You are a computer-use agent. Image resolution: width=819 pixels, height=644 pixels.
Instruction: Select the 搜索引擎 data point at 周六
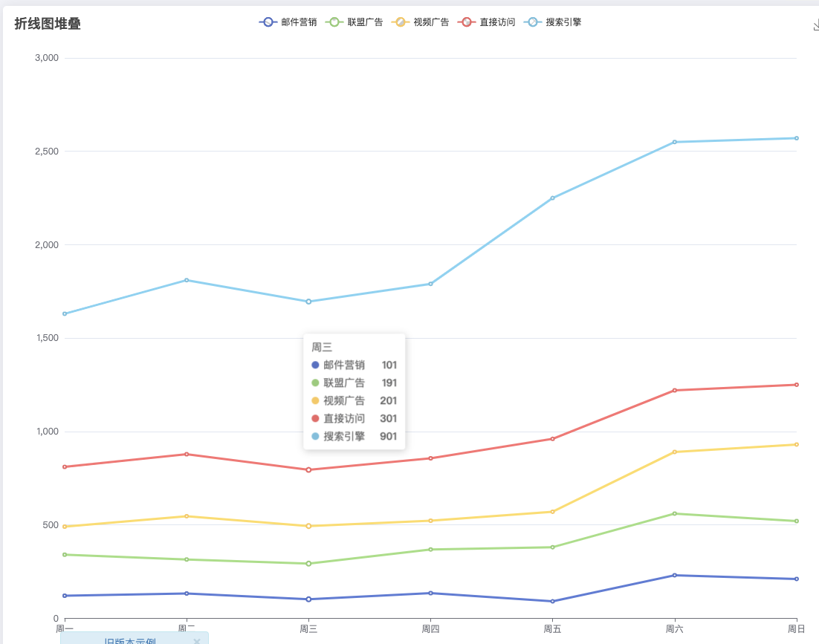pos(673,141)
